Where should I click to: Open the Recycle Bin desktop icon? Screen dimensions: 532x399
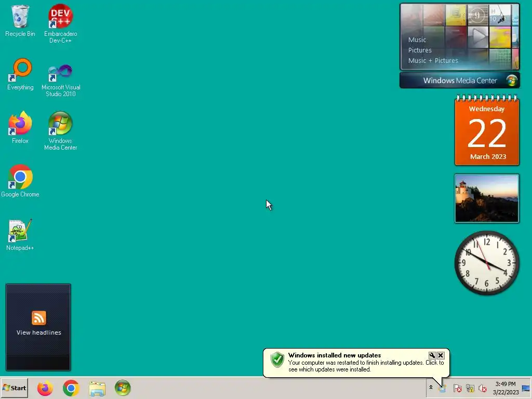point(20,20)
